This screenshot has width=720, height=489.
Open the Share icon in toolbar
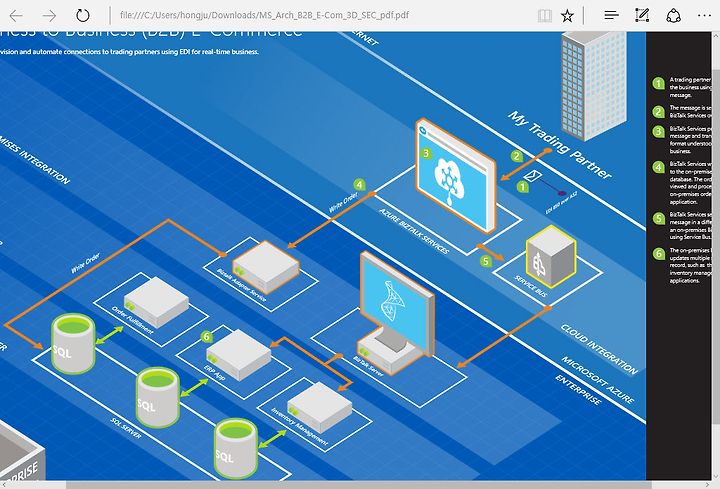pos(673,15)
